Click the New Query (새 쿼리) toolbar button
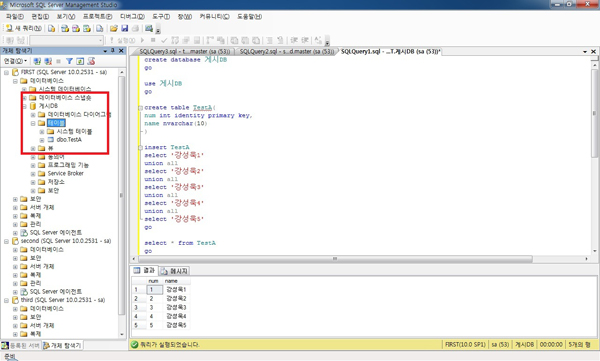This screenshot has height=361, width=600. (x=23, y=28)
